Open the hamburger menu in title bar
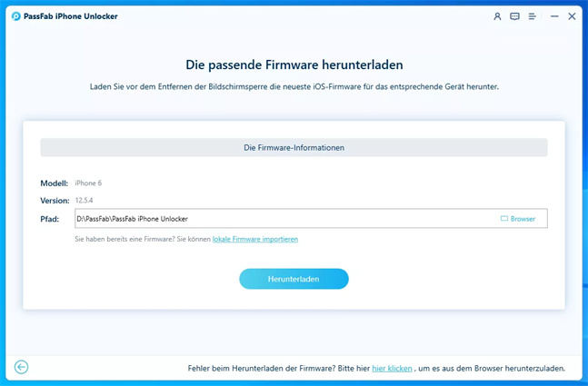The height and width of the screenshot is (386, 588). tap(532, 16)
